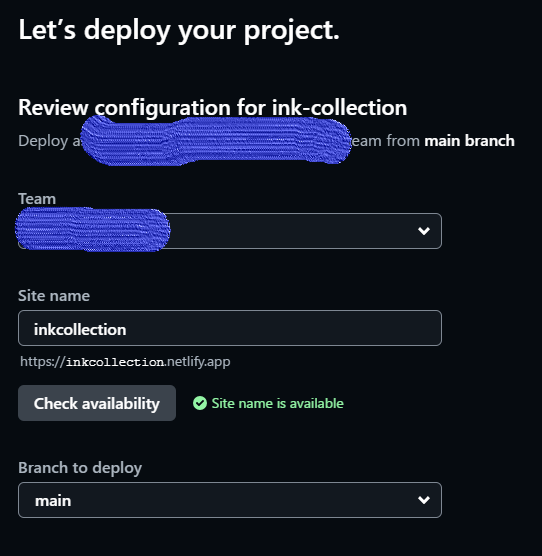
Task: Expand the Team chevron arrow
Action: click(x=424, y=231)
